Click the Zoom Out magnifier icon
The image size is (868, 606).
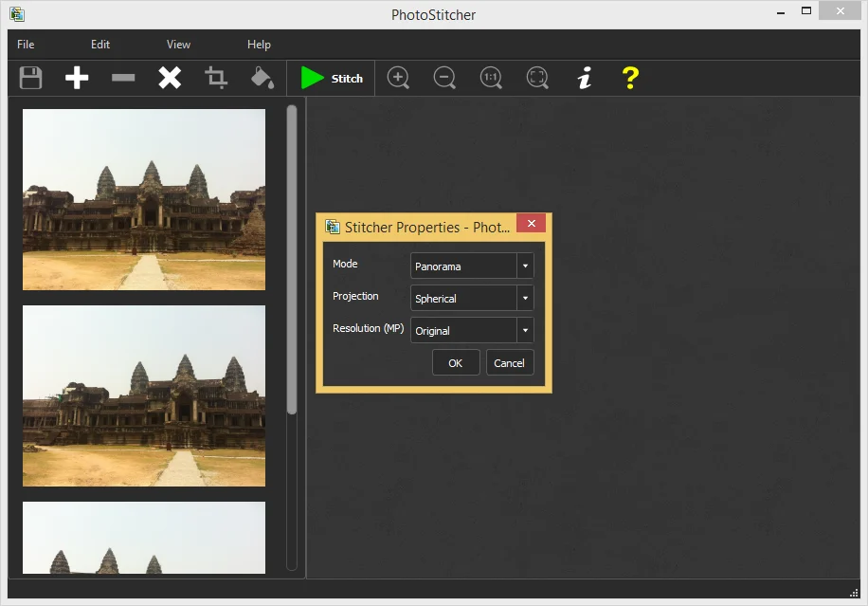[444, 78]
